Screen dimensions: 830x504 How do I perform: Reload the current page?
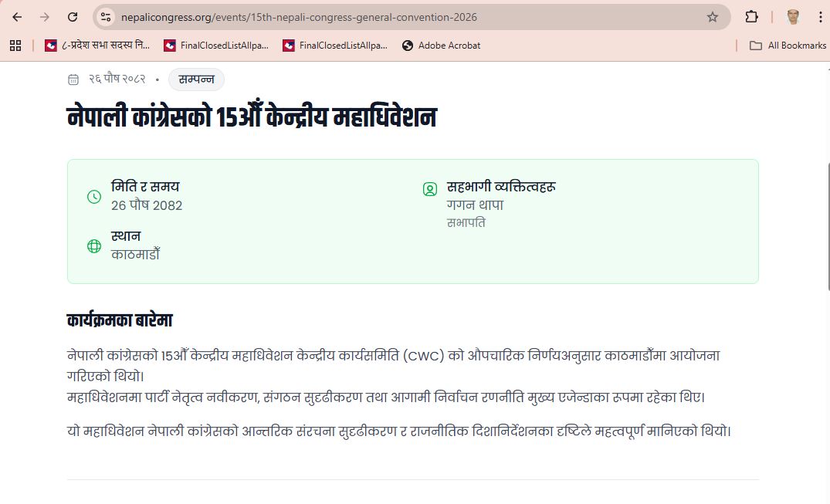click(72, 16)
